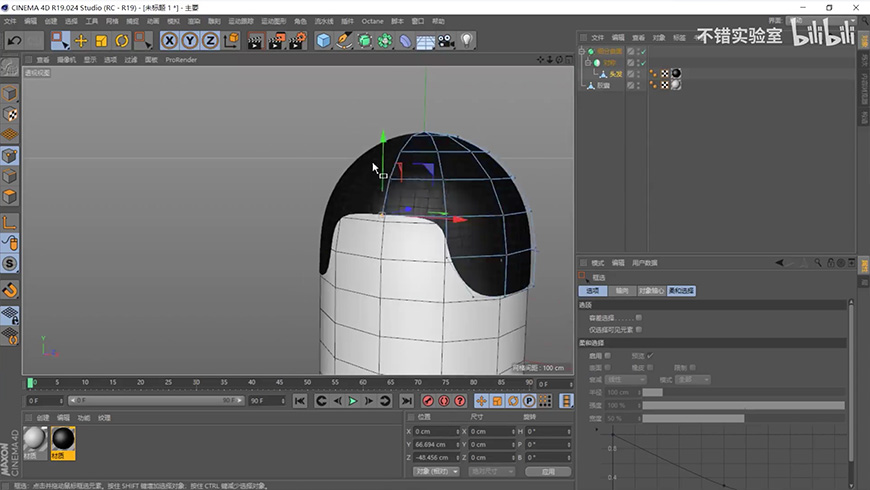Open the falloff dropdown showing 线性
Image resolution: width=870 pixels, height=490 pixels.
click(626, 380)
